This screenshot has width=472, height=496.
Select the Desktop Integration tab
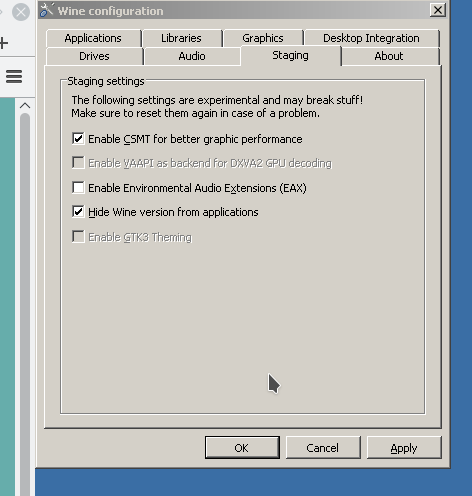pos(371,38)
